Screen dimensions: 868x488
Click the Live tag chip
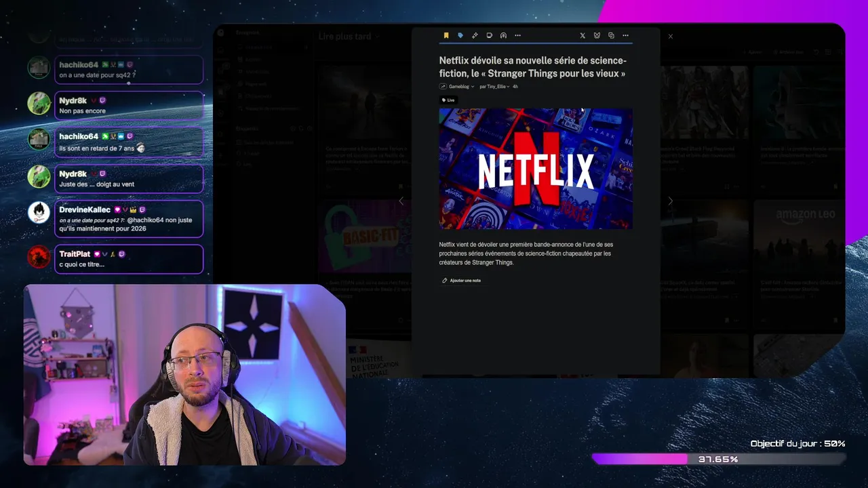click(448, 100)
